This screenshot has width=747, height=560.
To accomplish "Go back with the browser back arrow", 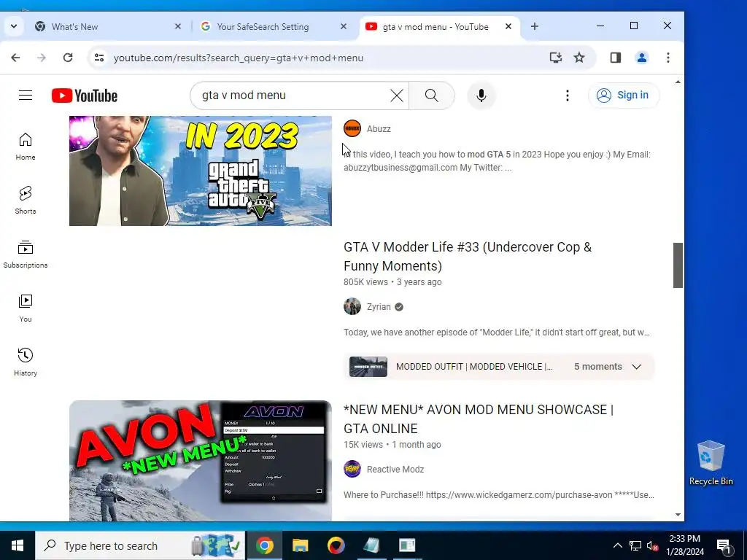I will pyautogui.click(x=16, y=58).
